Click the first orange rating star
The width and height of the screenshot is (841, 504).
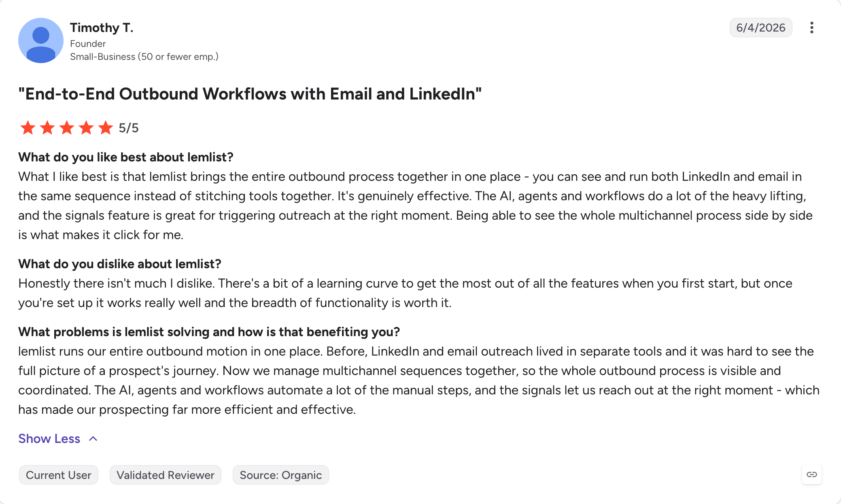28,128
